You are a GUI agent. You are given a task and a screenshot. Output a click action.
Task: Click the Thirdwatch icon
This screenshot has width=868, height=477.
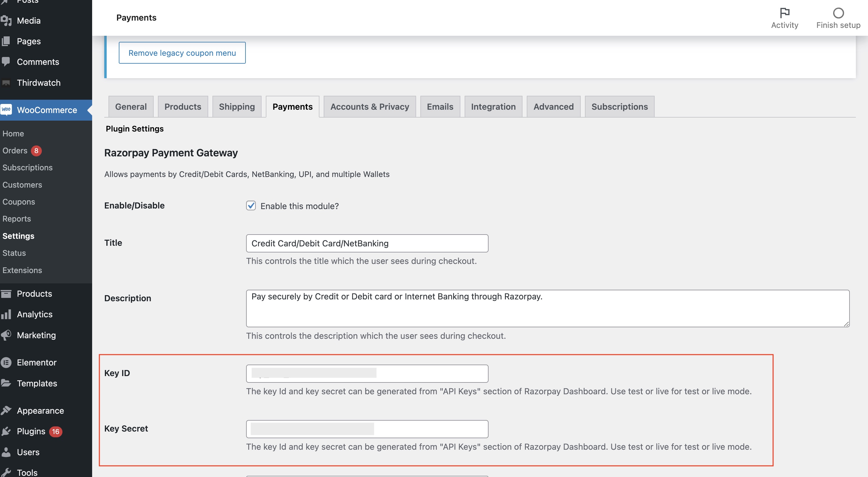(x=6, y=83)
